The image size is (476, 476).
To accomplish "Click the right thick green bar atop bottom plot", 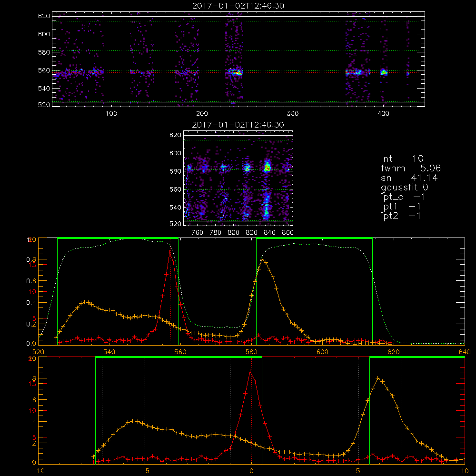I will [x=417, y=357].
